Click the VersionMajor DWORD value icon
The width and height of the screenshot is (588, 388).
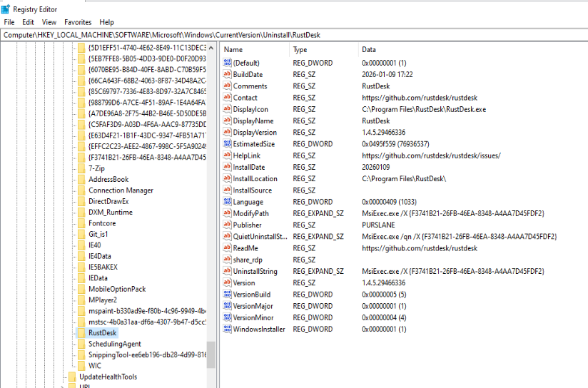[x=227, y=306]
